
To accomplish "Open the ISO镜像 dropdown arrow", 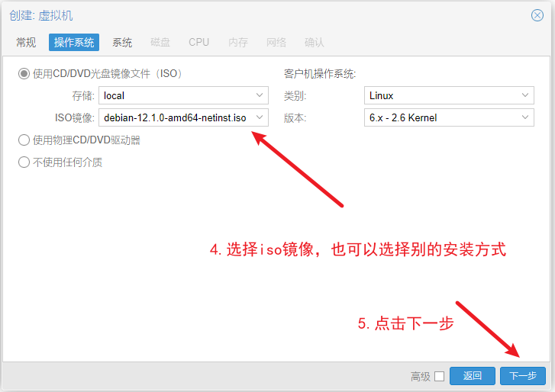I will click(260, 117).
